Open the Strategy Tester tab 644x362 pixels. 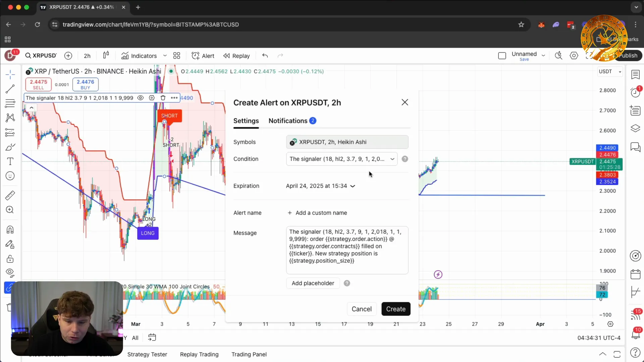click(147, 354)
